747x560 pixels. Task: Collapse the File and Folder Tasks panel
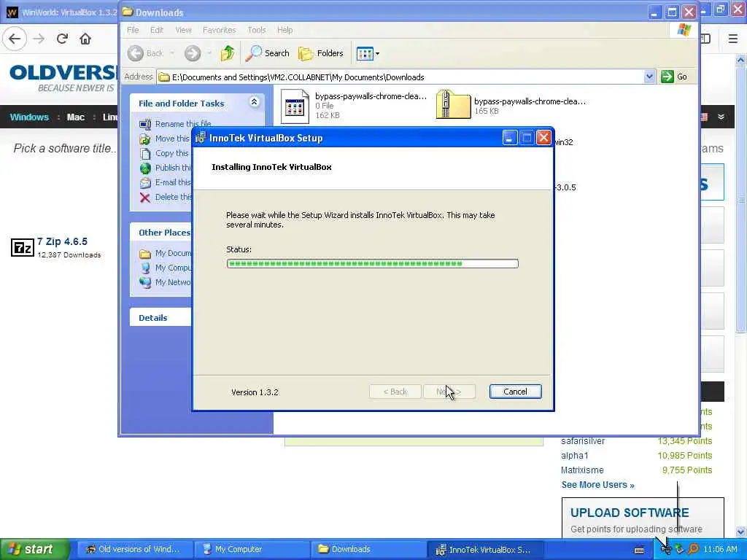254,102
